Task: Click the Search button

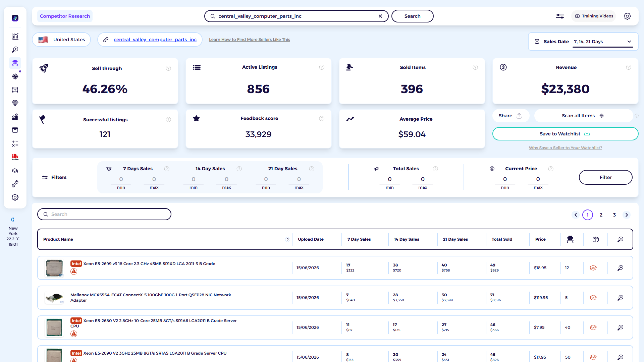Action: [412, 16]
